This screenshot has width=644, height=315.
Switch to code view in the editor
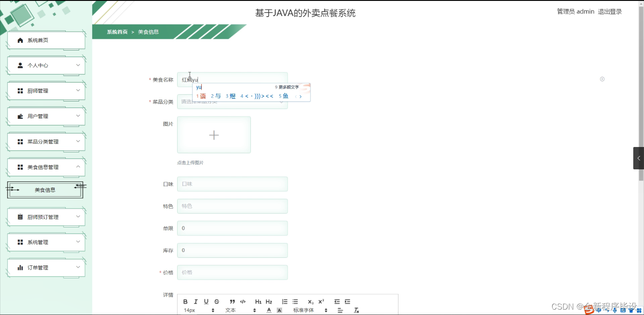(243, 302)
